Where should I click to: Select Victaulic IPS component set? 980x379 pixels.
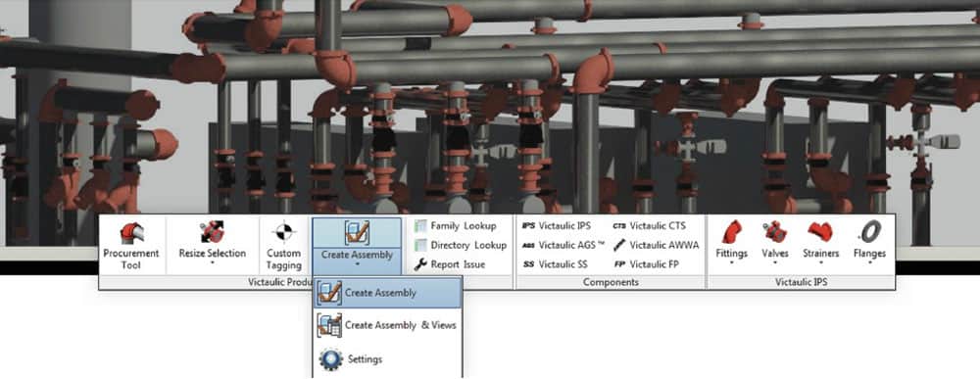click(x=556, y=225)
